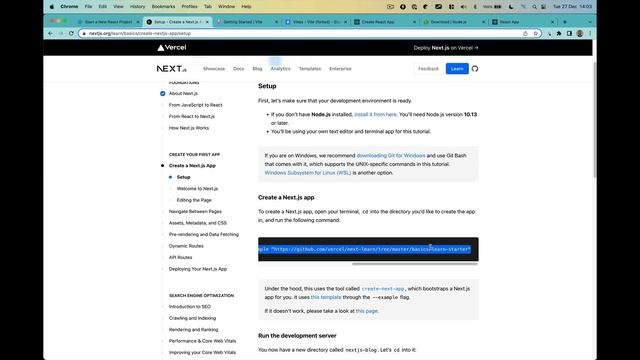The height and width of the screenshot is (360, 640).
Task: Close the Getting Started | Vite tab
Action: tap(276, 22)
